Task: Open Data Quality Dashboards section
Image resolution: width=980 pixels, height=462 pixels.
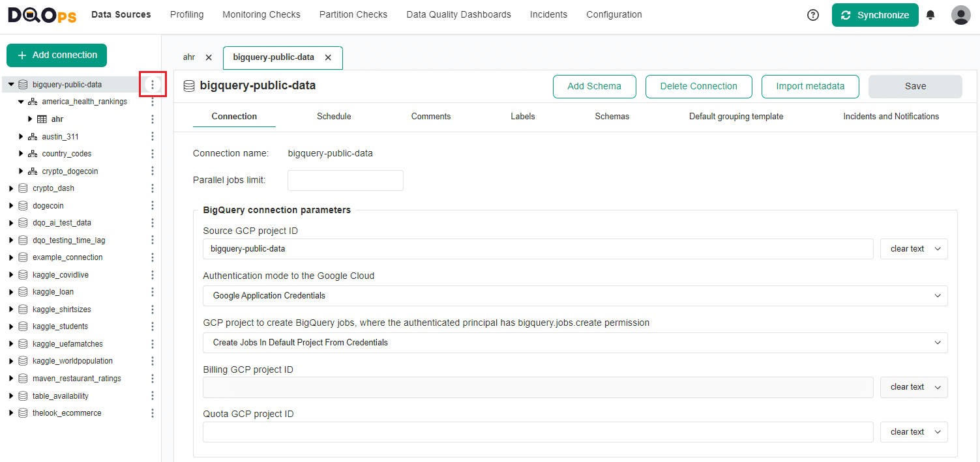Action: (x=458, y=14)
